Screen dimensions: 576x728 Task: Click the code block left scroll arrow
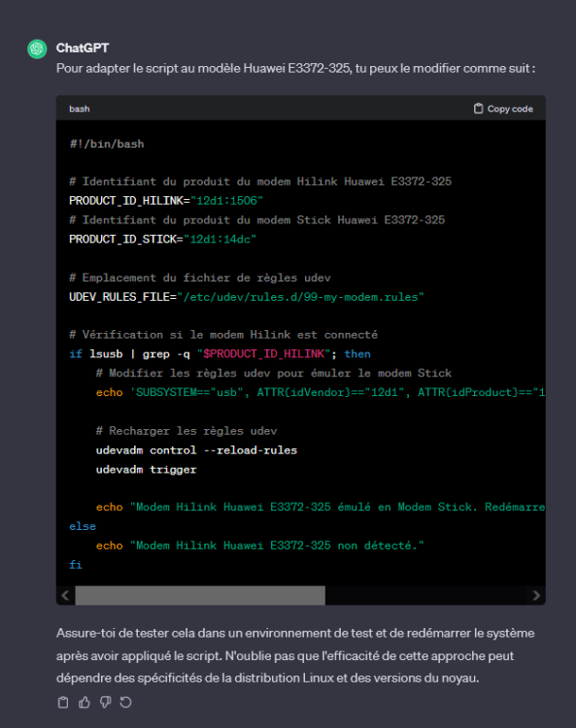click(x=65, y=595)
